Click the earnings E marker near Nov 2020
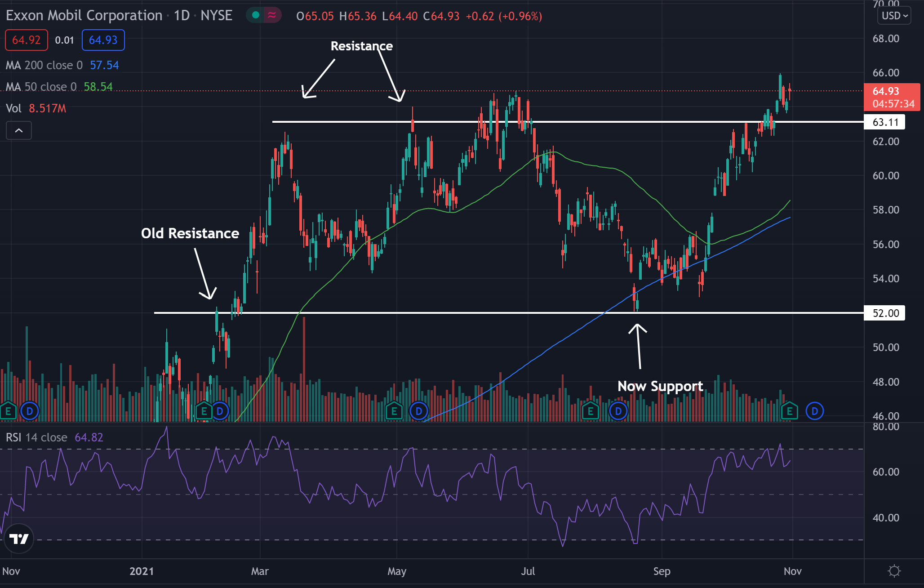This screenshot has height=588, width=924. point(8,411)
